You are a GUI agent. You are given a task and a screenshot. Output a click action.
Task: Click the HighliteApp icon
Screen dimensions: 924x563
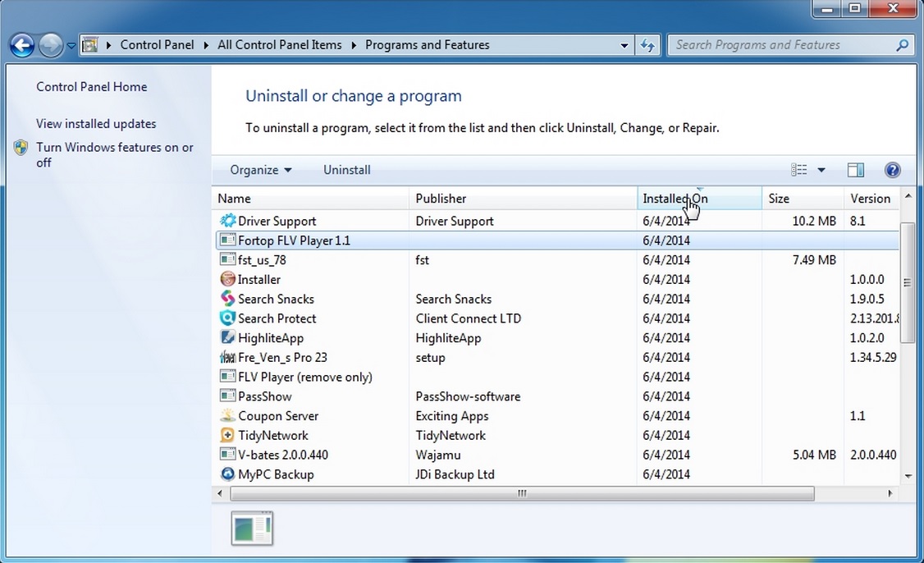point(227,338)
